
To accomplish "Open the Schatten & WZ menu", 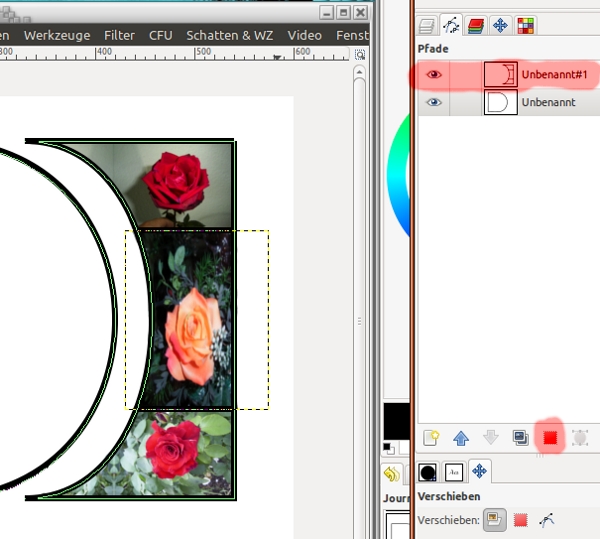I will [230, 35].
